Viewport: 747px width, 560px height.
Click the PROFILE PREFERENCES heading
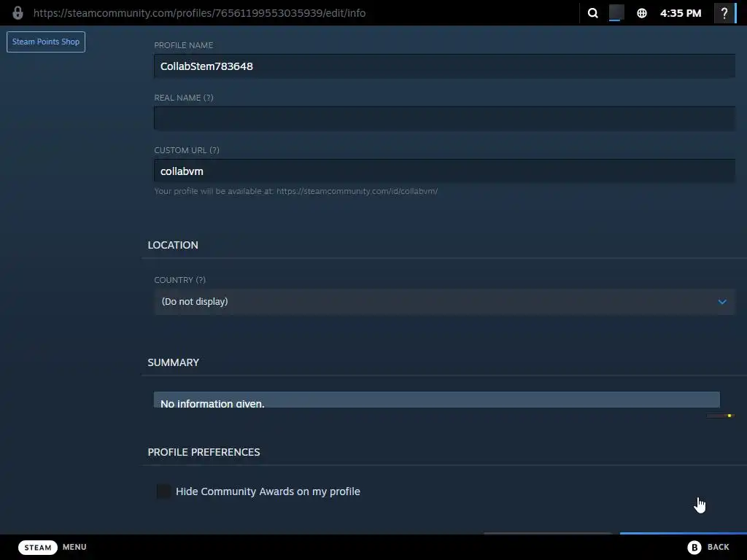204,452
